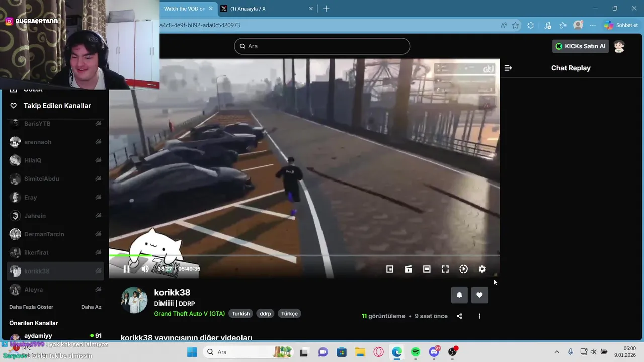Viewport: 644px width, 362px height.
Task: Open BarisYTB in followed channels
Action: (x=55, y=124)
